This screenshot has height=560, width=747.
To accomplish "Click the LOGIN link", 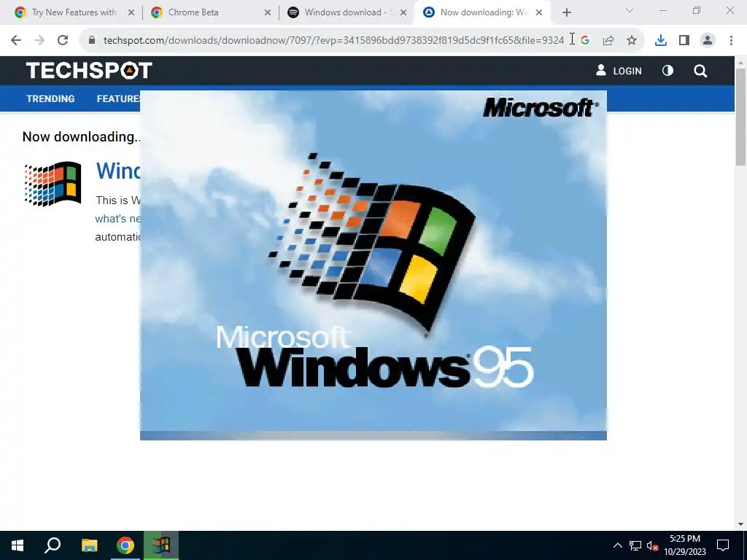I will 619,71.
